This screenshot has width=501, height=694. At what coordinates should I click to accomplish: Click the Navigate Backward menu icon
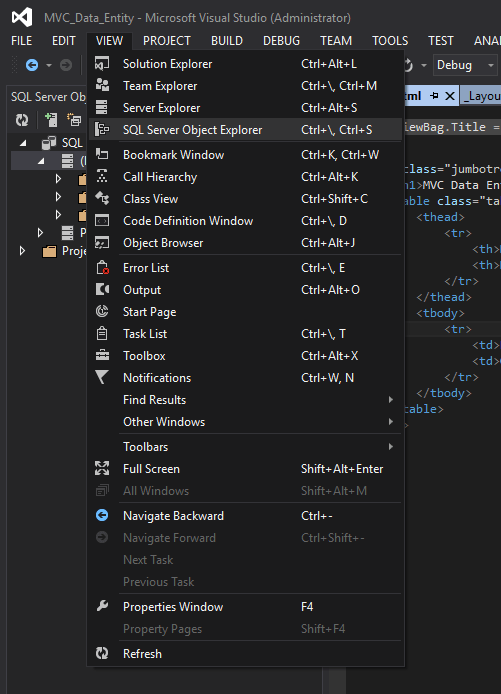[x=102, y=515]
